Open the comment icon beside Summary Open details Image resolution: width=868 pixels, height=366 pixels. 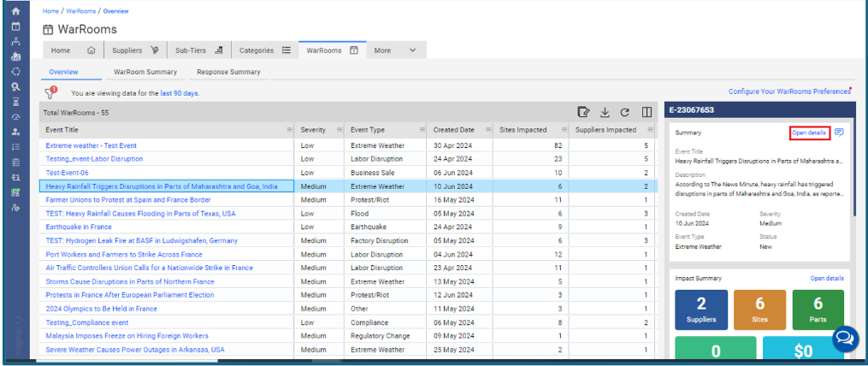coord(839,133)
